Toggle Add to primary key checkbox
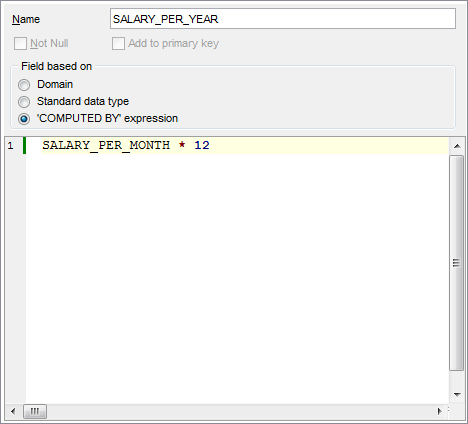 tap(118, 44)
